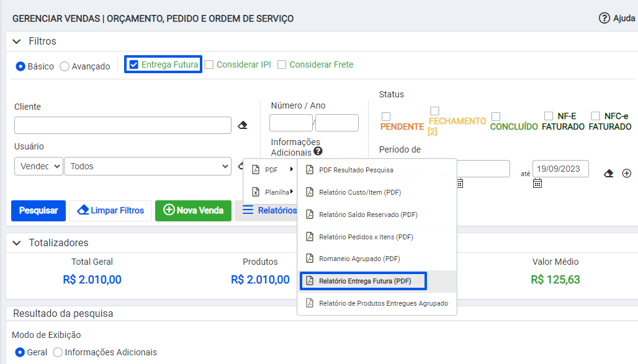Collapse the Filtros section chevron

coord(17,42)
